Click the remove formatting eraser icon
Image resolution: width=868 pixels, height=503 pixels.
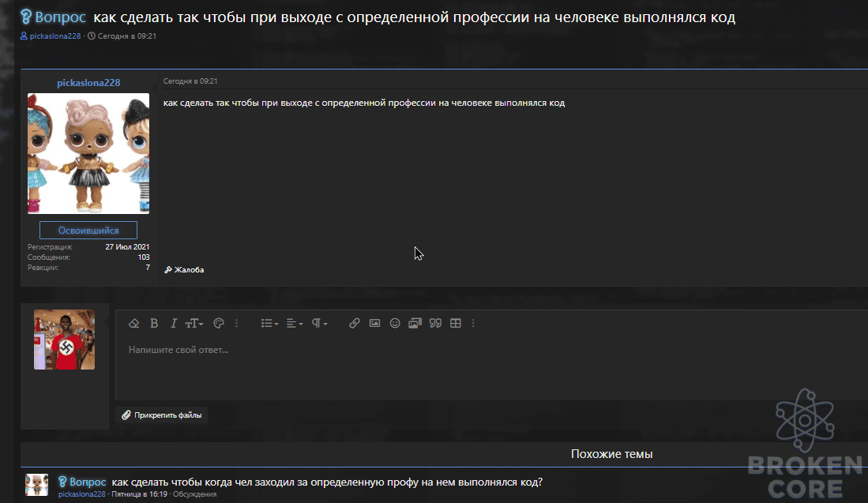pyautogui.click(x=134, y=323)
